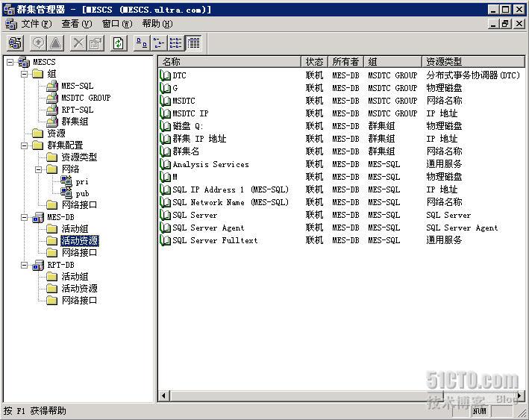The height and width of the screenshot is (420, 529).
Task: Click the application icon in menu bar
Action: click(x=11, y=24)
